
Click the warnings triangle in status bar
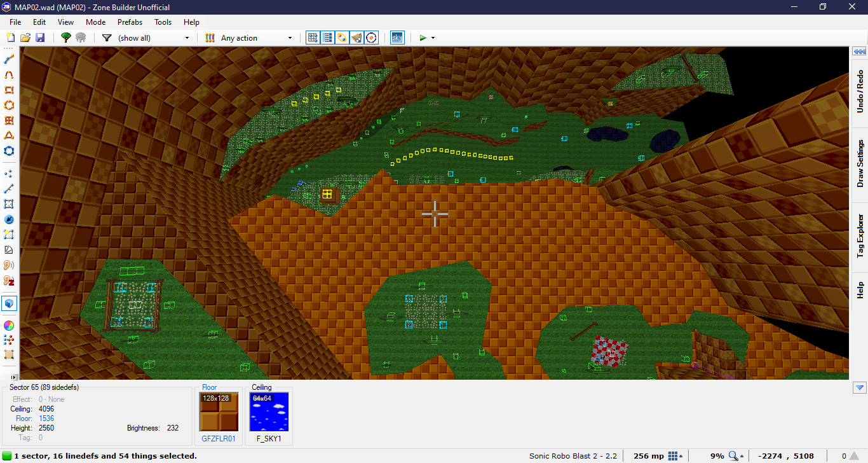pyautogui.click(x=855, y=455)
